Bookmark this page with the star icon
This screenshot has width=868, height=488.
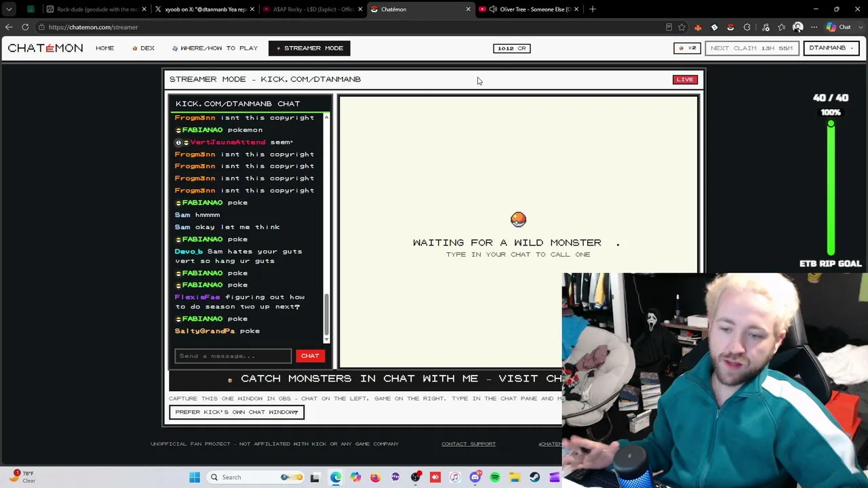point(682,27)
